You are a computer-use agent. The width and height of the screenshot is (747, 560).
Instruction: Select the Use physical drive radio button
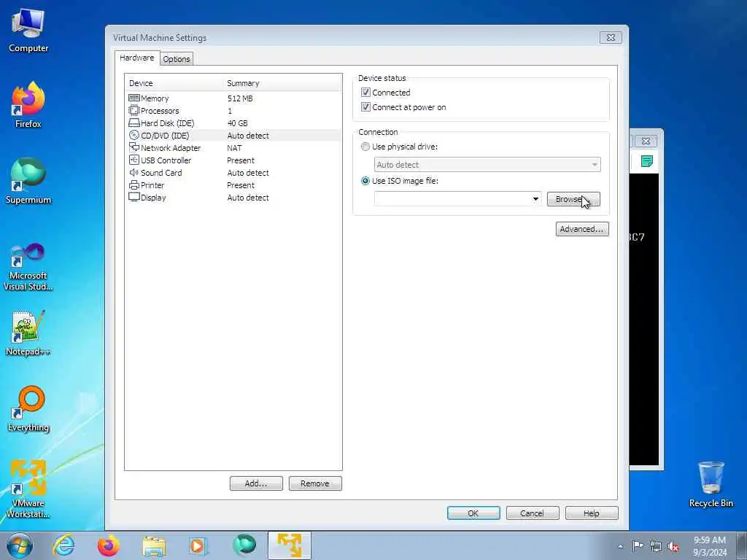(365, 147)
